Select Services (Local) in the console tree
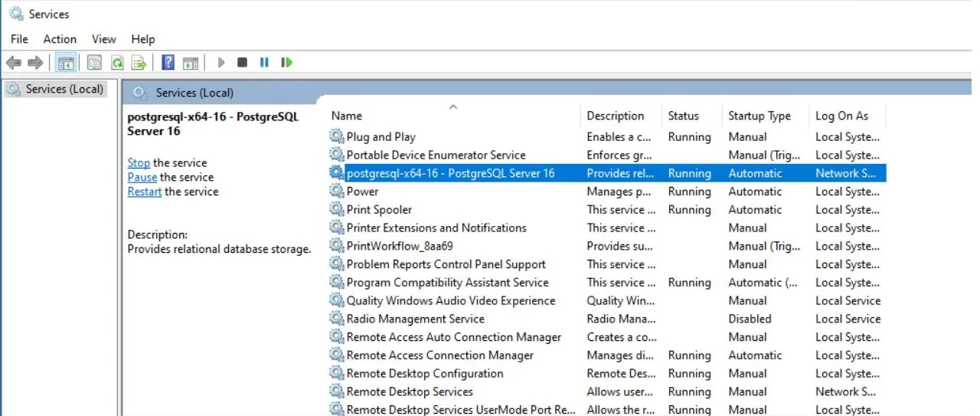The width and height of the screenshot is (980, 416). pos(64,89)
